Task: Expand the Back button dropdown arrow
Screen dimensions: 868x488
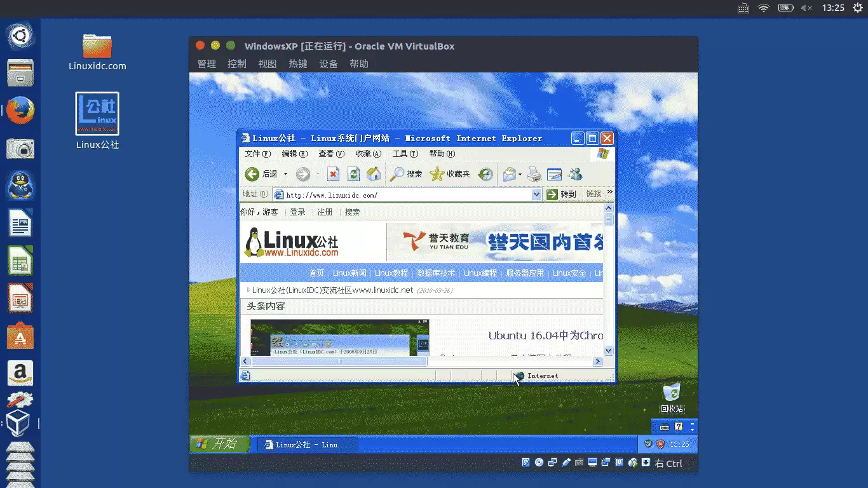Action: click(285, 173)
